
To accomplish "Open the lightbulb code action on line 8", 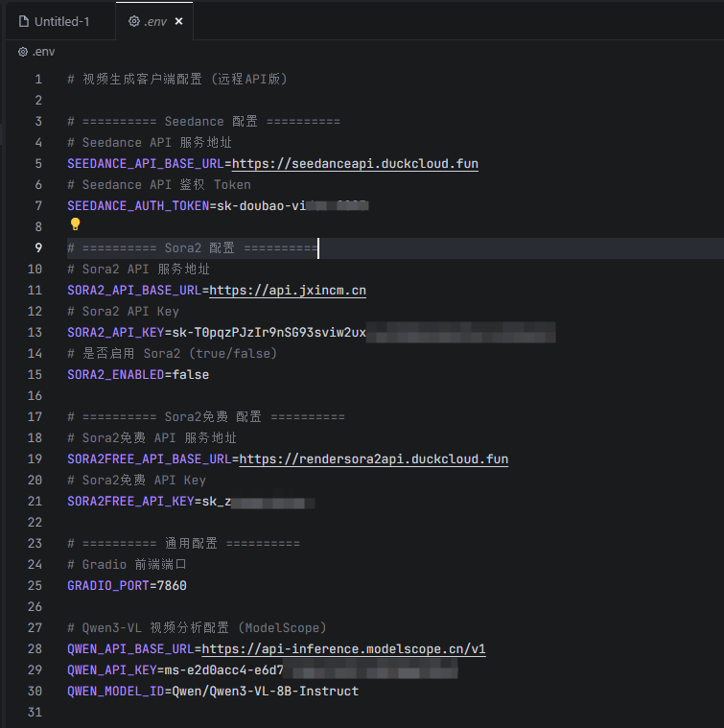I will (x=75, y=224).
